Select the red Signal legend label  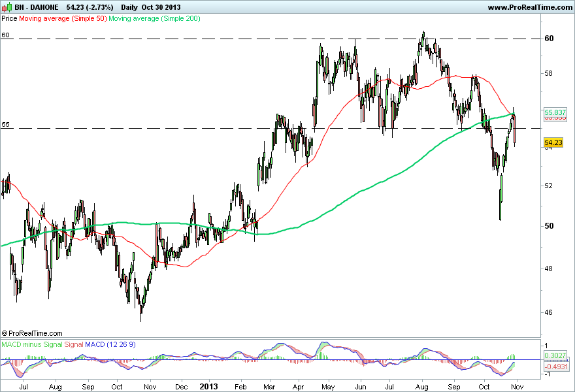click(74, 344)
